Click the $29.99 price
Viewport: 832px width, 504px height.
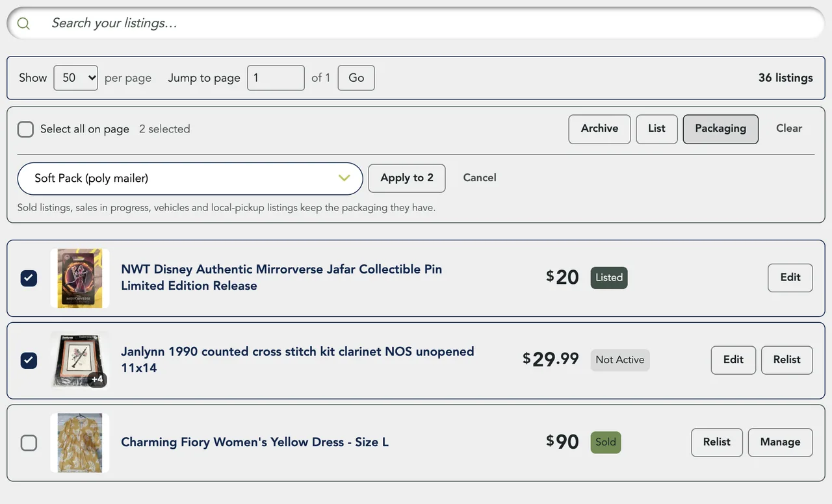click(551, 359)
